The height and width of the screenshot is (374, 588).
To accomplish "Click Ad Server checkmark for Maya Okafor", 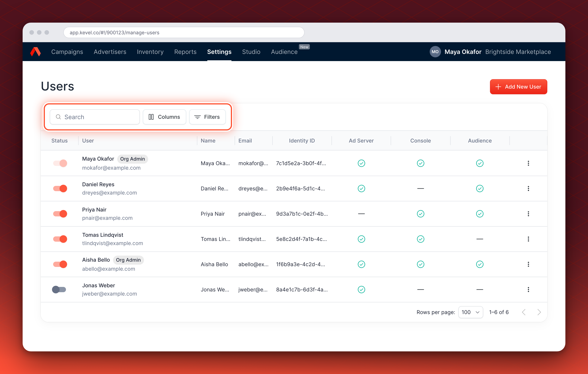I will (361, 163).
